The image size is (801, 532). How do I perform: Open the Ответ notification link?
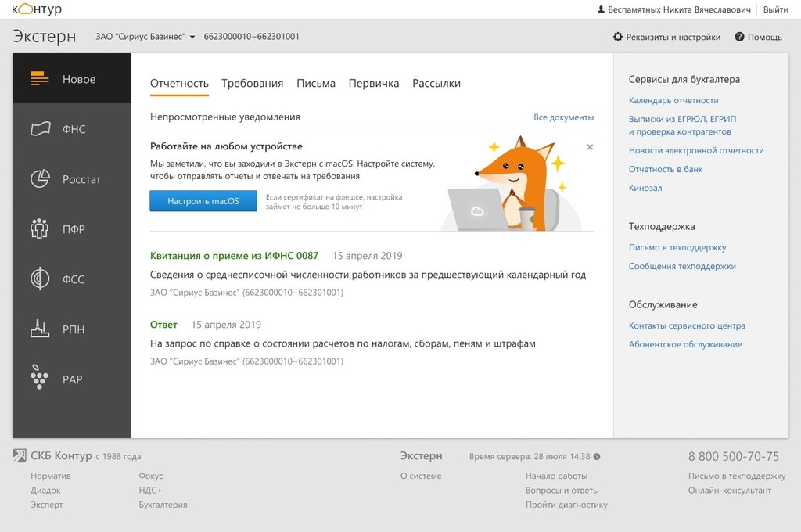[163, 325]
